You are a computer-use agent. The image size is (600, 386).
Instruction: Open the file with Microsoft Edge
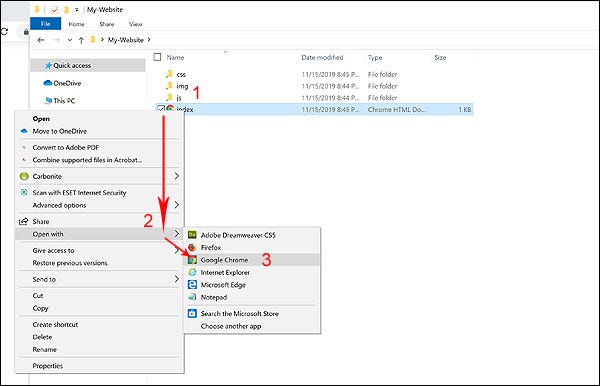[x=251, y=285]
